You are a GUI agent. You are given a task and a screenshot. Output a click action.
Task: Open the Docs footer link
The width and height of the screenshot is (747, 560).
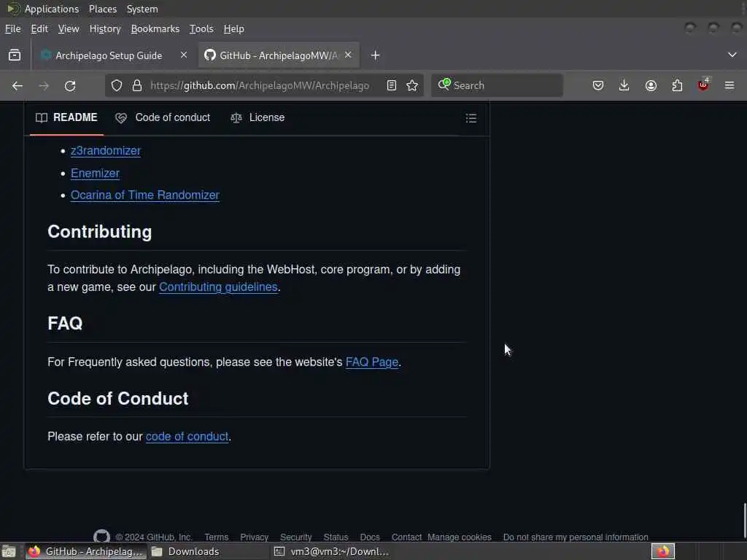pyautogui.click(x=370, y=537)
